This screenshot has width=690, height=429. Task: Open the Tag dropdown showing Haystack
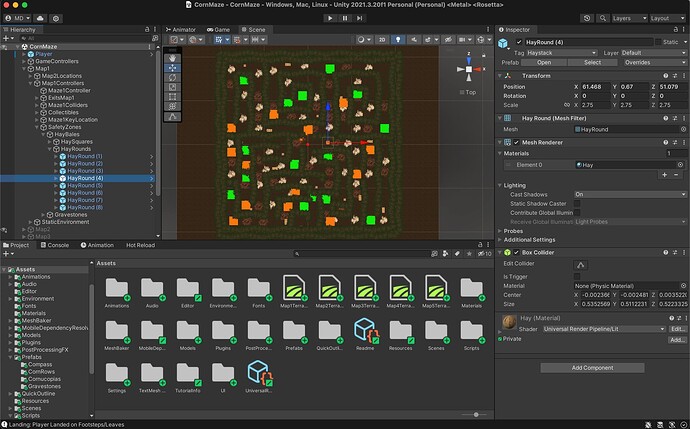tap(562, 53)
